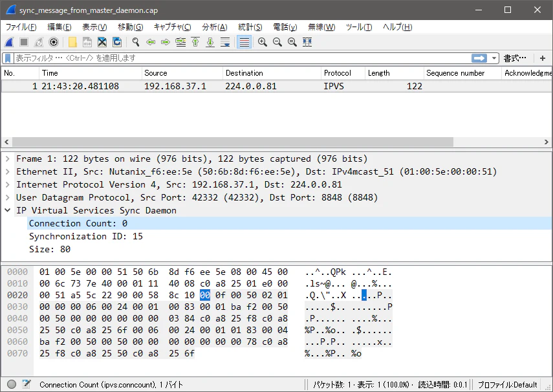Expand Internet Protocol Version 4 node

pyautogui.click(x=7, y=184)
